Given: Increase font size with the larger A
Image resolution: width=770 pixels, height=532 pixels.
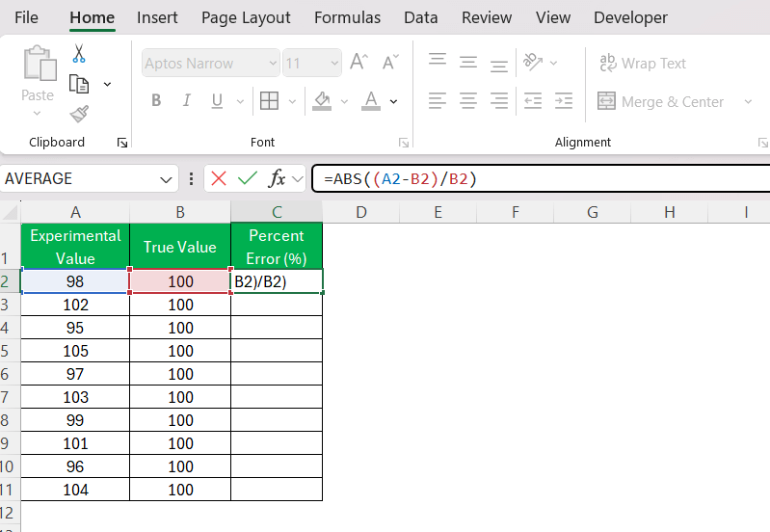Looking at the screenshot, I should click(x=358, y=63).
